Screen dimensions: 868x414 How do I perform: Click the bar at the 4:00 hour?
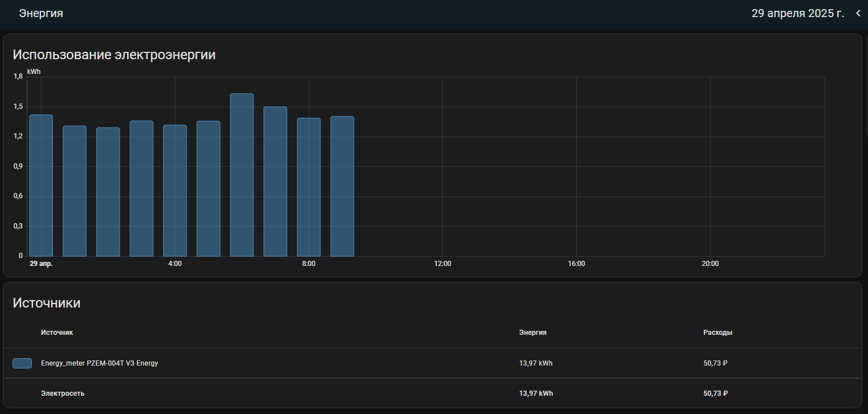[x=175, y=191]
